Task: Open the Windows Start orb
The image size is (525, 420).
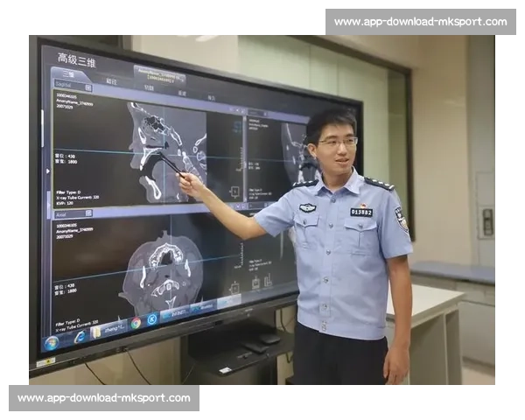Action: [52, 343]
